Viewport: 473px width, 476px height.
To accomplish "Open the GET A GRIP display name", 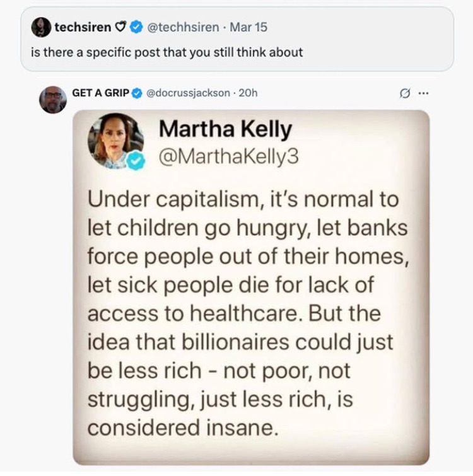I will (x=100, y=93).
